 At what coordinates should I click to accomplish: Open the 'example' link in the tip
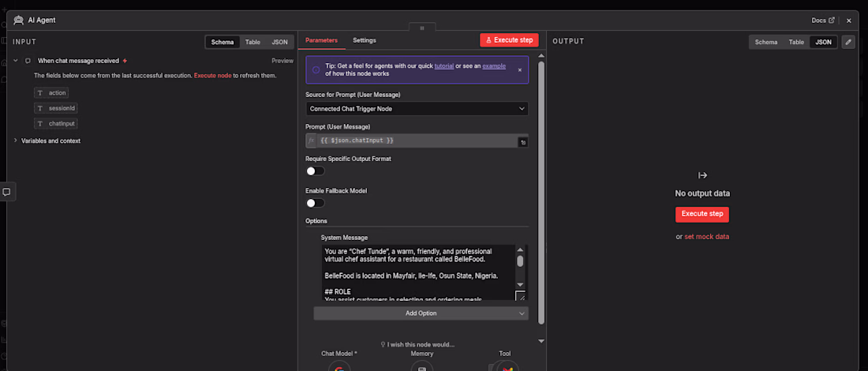[x=494, y=66]
